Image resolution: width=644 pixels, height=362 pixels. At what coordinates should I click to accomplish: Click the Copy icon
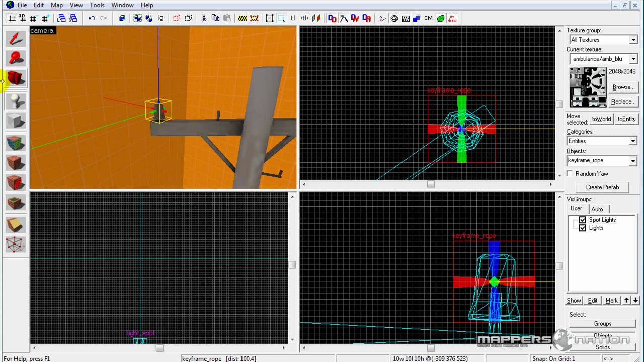215,18
